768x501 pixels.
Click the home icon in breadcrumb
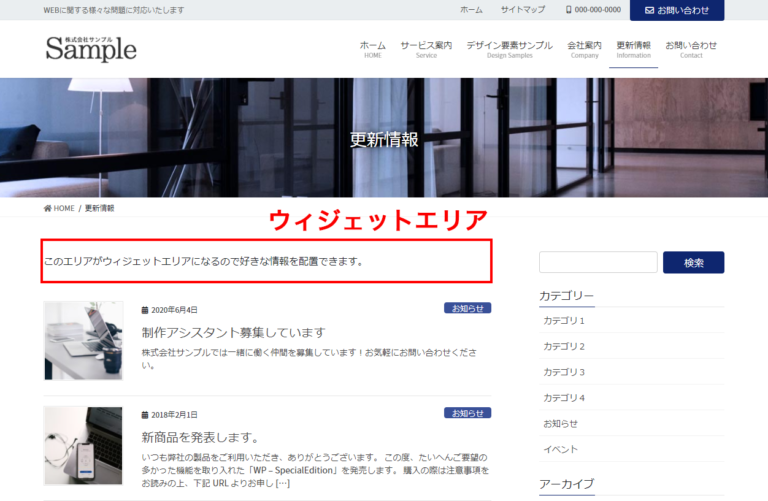pos(48,208)
